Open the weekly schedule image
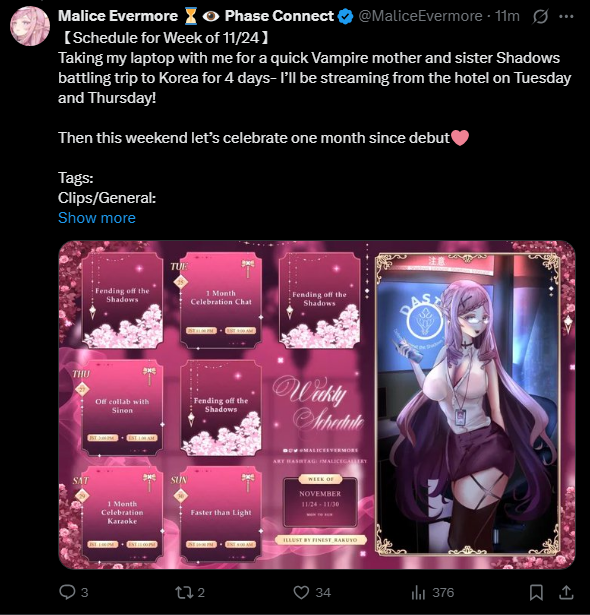 [x=317, y=405]
